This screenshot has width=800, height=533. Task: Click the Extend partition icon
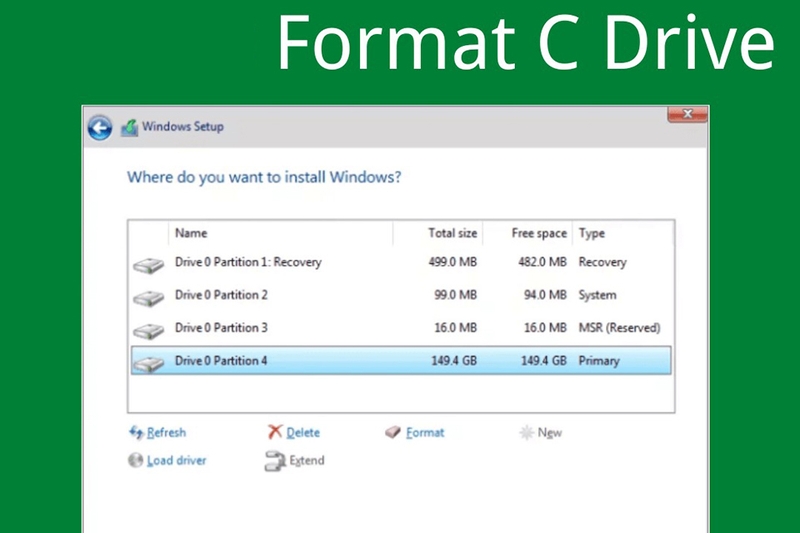275,461
